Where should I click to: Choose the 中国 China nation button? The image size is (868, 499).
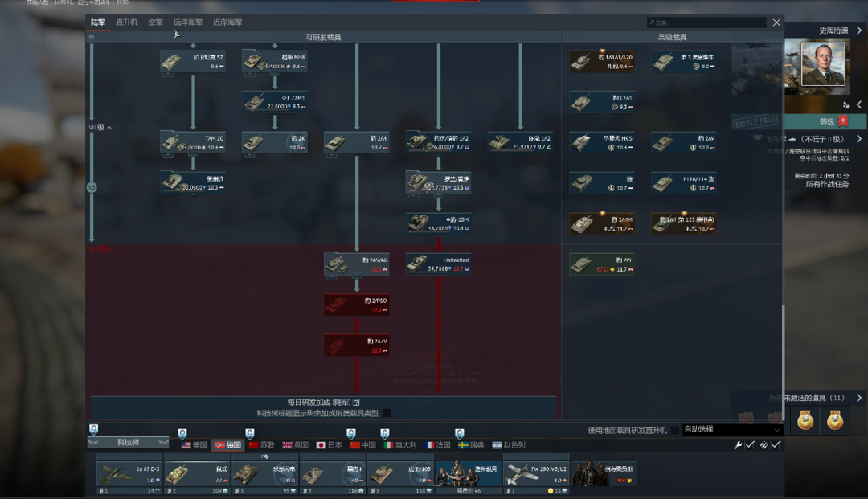pyautogui.click(x=362, y=445)
